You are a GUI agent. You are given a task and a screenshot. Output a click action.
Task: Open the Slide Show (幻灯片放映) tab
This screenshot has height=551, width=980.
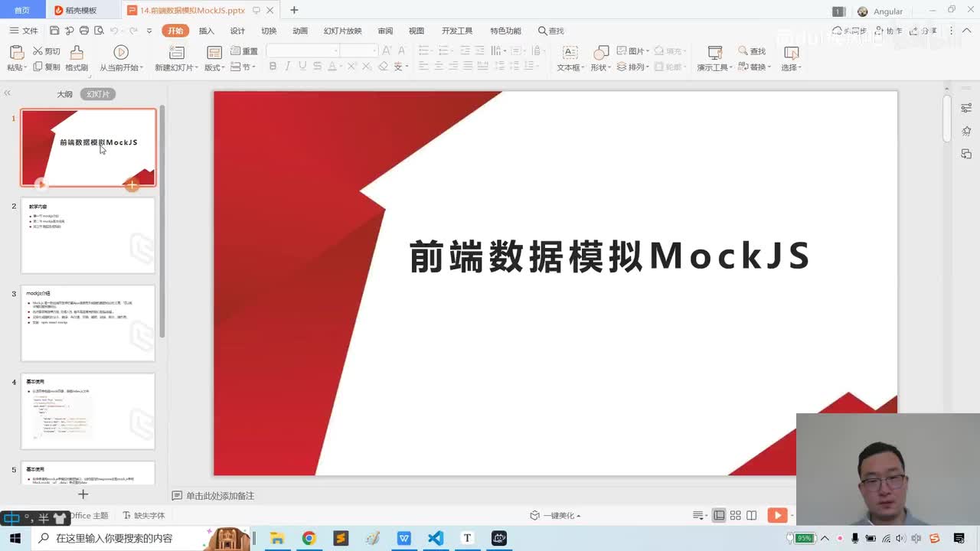click(x=342, y=31)
